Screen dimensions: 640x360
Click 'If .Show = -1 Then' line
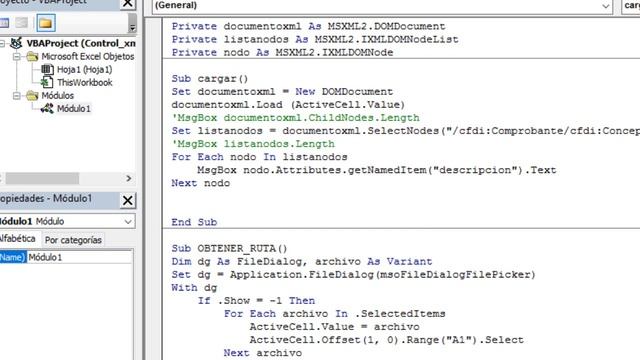(x=256, y=301)
